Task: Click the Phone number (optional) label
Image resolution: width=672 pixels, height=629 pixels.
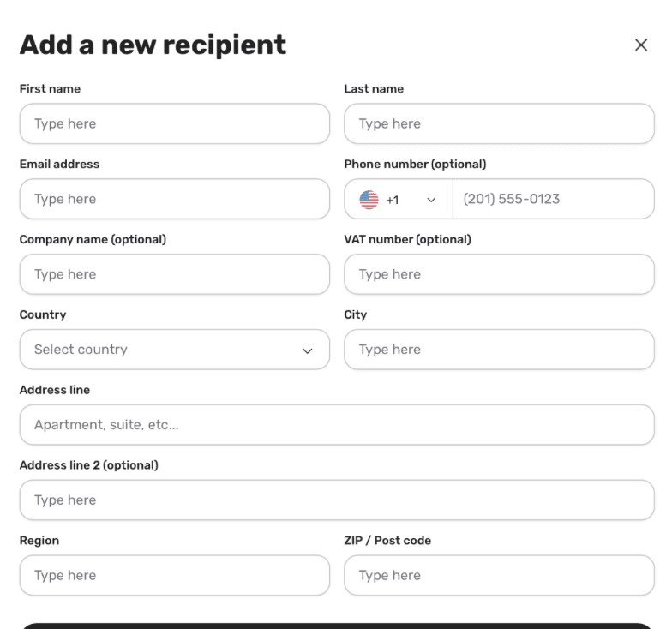Action: point(415,165)
